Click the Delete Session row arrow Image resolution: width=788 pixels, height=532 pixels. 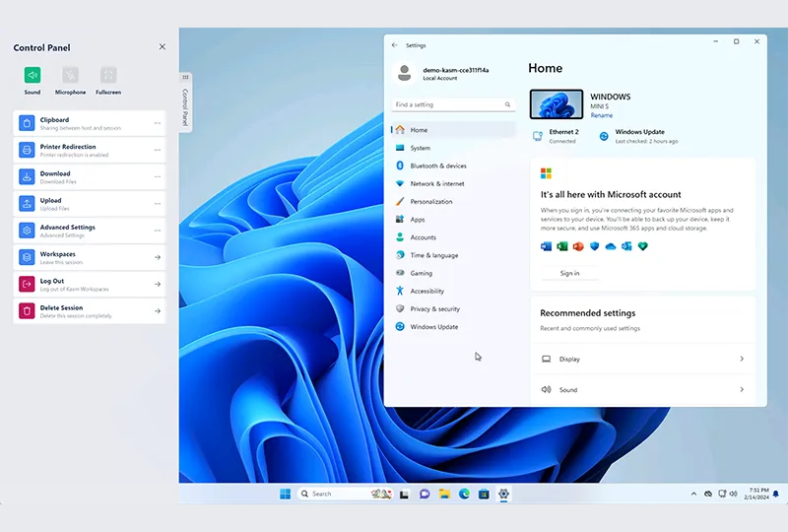click(158, 310)
